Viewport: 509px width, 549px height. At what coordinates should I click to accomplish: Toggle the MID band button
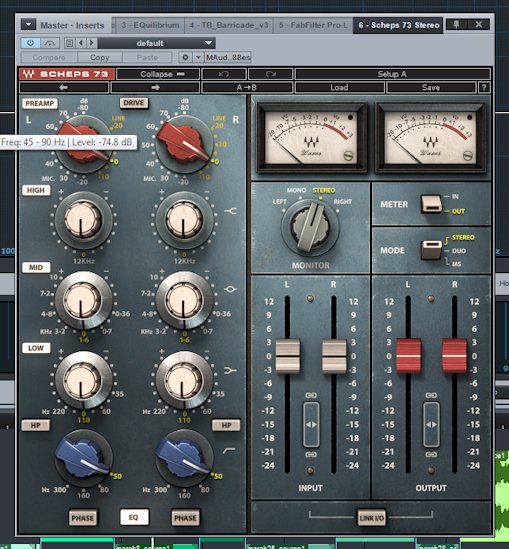[36, 267]
